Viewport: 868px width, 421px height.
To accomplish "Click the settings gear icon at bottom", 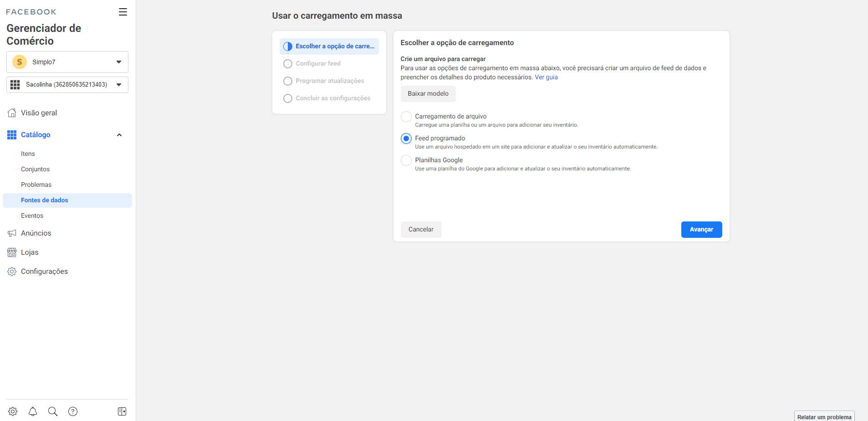I will 13,411.
